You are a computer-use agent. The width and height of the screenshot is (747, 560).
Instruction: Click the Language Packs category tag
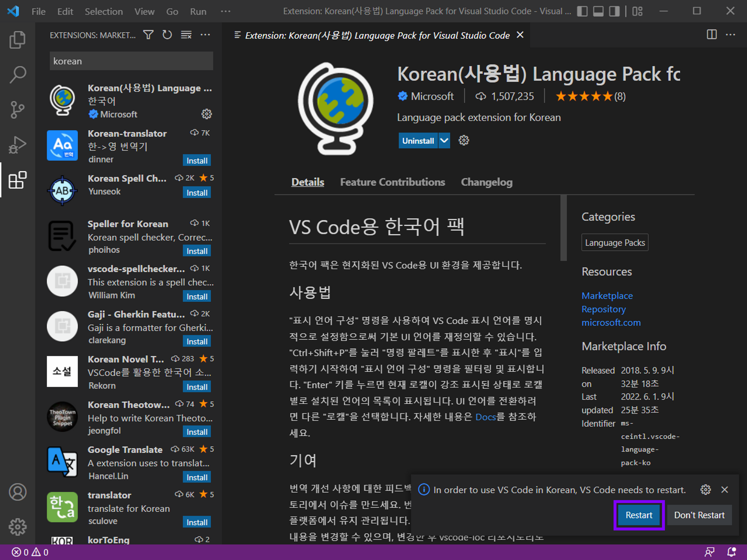click(615, 242)
